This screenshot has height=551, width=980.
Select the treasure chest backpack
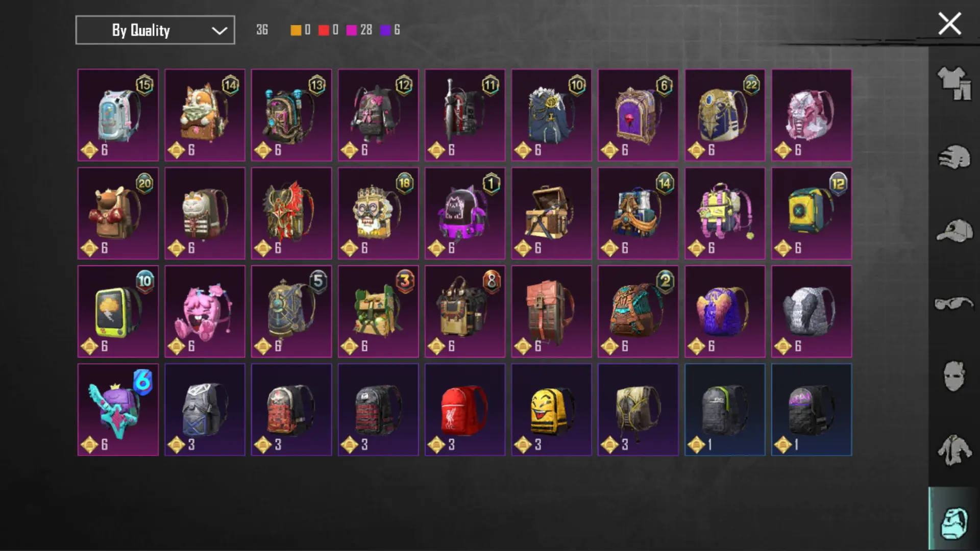click(x=552, y=213)
